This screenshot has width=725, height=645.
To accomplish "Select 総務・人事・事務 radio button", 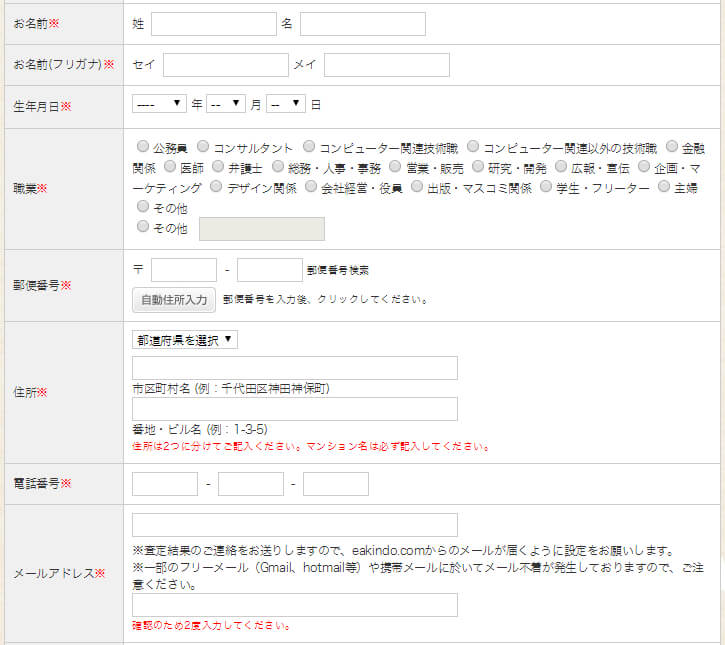I will click(277, 166).
